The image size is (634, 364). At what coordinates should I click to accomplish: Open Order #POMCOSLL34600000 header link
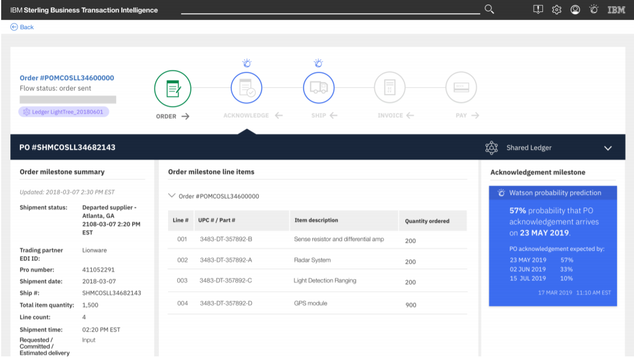(67, 77)
